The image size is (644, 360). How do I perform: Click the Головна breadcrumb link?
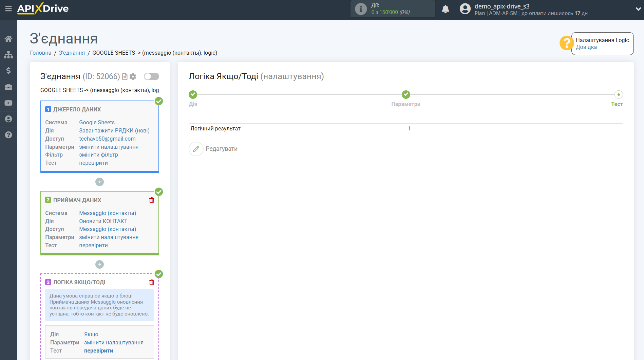(40, 53)
